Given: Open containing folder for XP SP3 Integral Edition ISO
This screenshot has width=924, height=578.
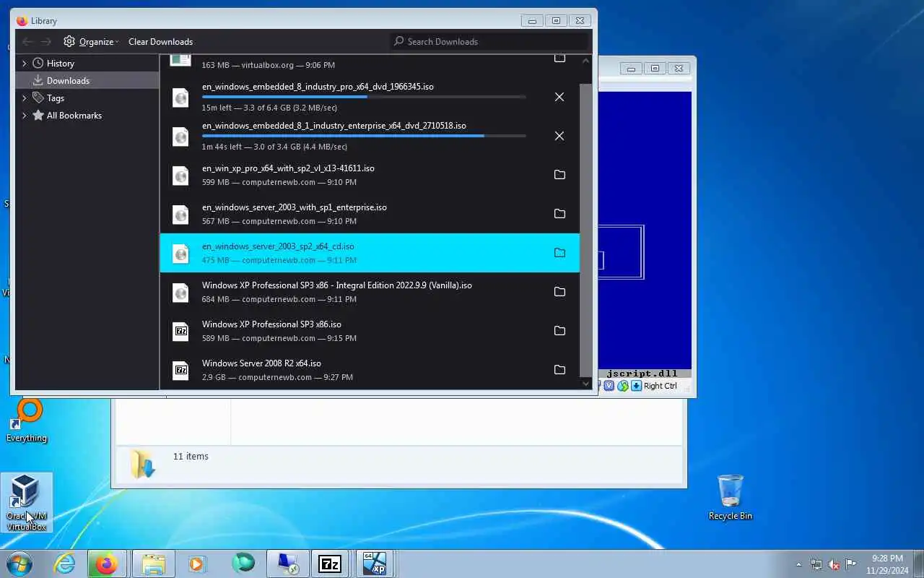Looking at the screenshot, I should [559, 292].
